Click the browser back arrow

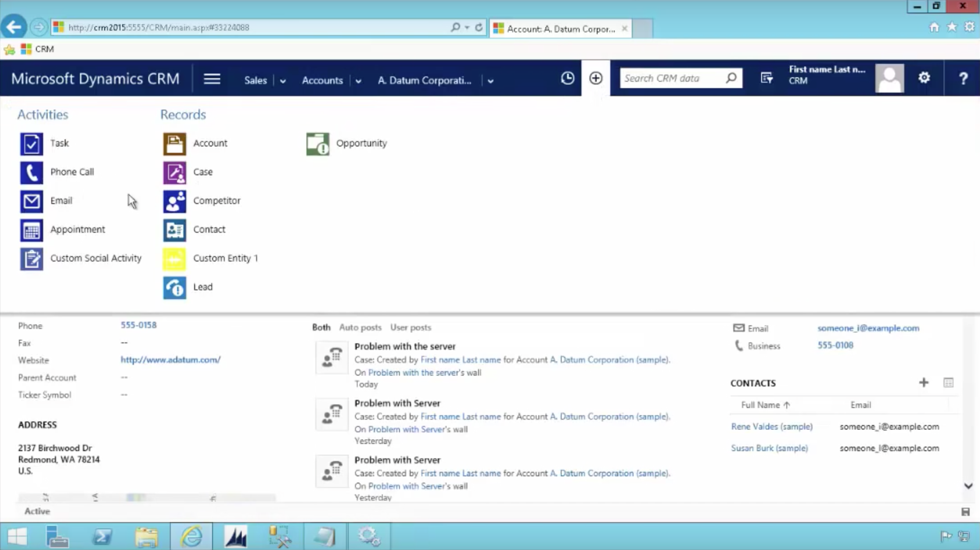pyautogui.click(x=14, y=27)
